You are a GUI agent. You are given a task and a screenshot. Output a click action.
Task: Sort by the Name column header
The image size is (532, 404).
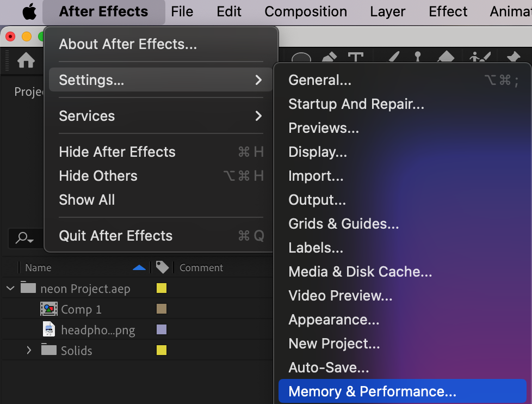(x=38, y=267)
